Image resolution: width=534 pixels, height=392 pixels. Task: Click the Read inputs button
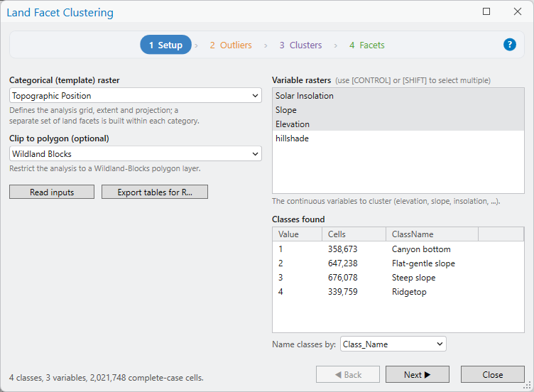pyautogui.click(x=52, y=192)
